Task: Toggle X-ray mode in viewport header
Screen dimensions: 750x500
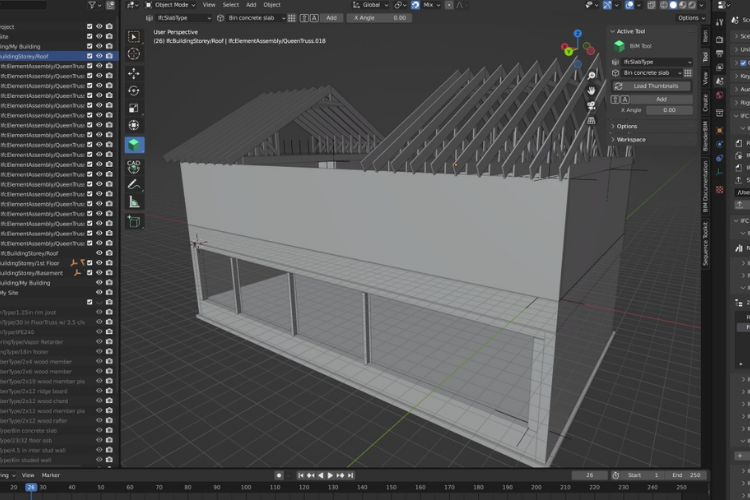Action: 651,5
